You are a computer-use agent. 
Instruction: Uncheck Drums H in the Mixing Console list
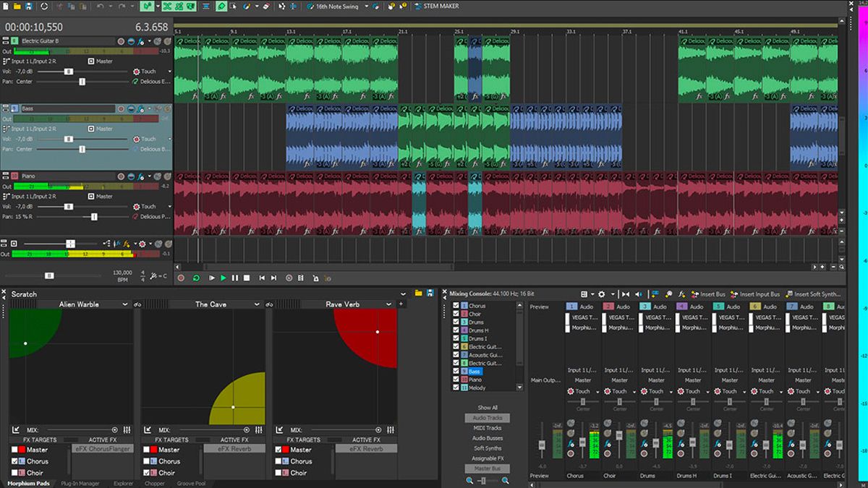456,330
